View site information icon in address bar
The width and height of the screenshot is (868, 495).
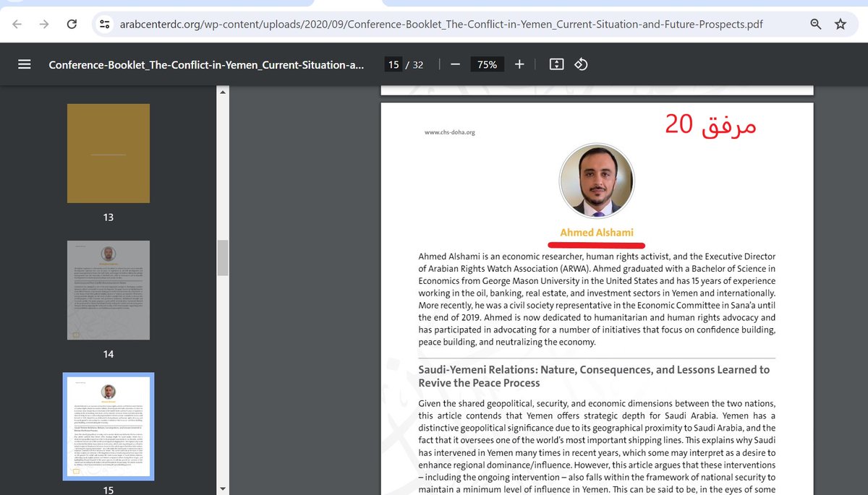click(x=105, y=24)
